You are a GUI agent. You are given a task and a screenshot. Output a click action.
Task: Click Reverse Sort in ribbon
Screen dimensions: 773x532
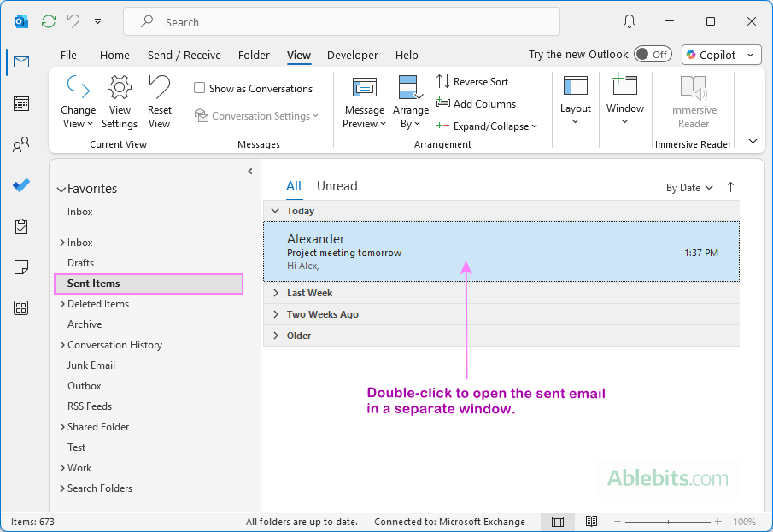tap(472, 81)
